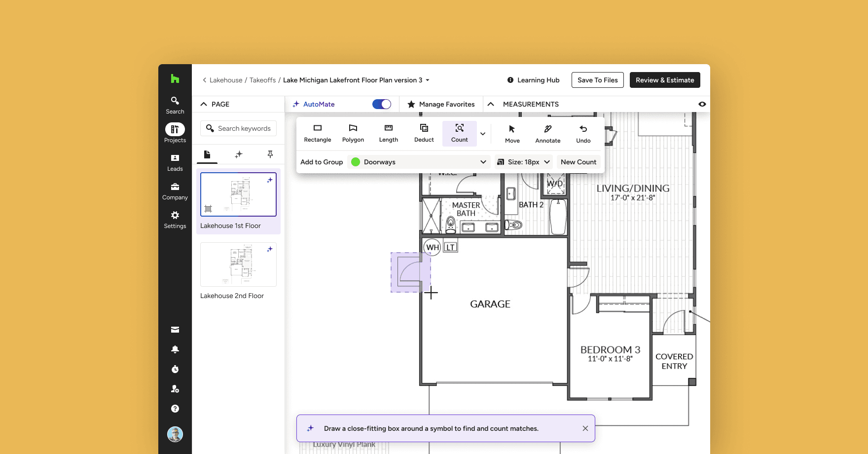The image size is (868, 454).
Task: Switch to the AutoMate sparkle tab
Action: [239, 154]
